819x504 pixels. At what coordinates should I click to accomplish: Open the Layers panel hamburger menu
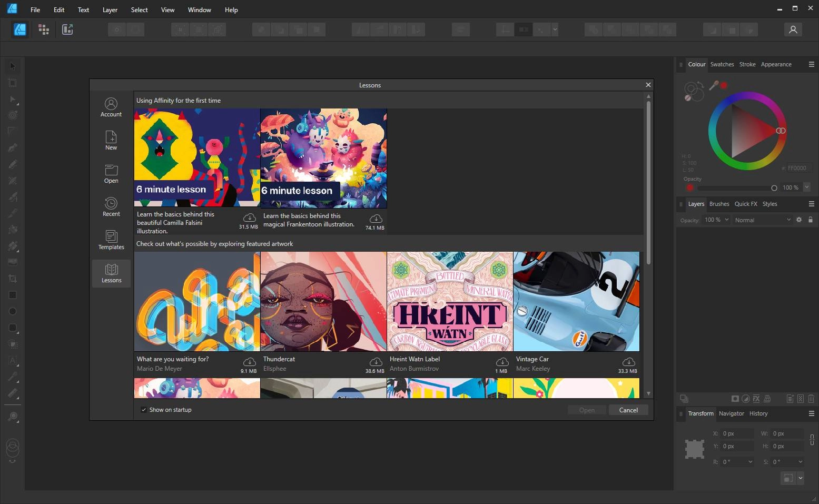click(811, 204)
